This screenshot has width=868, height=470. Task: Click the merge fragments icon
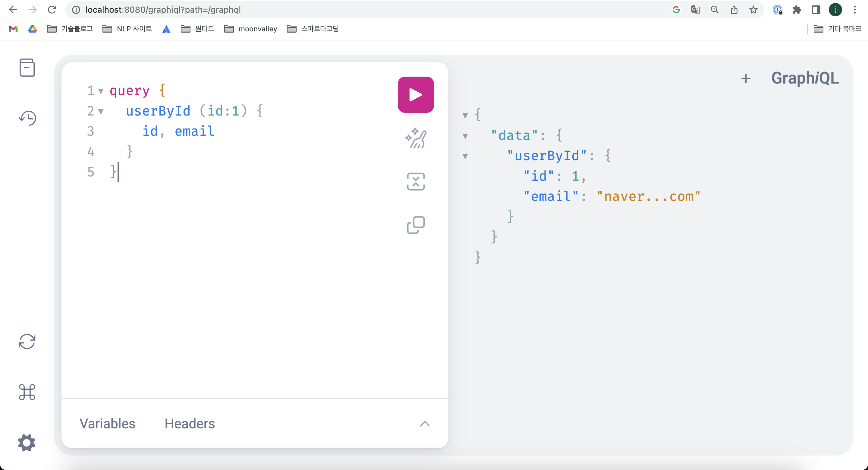point(416,182)
